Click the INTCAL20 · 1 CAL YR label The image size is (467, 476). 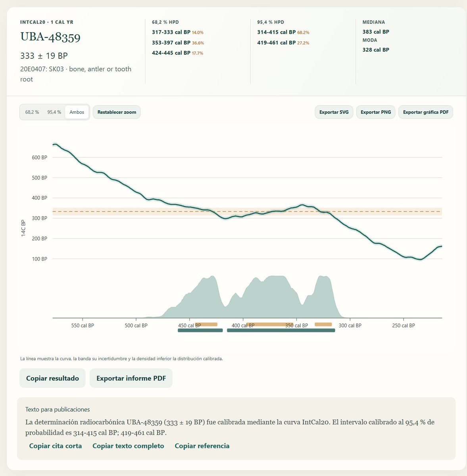[x=47, y=22]
